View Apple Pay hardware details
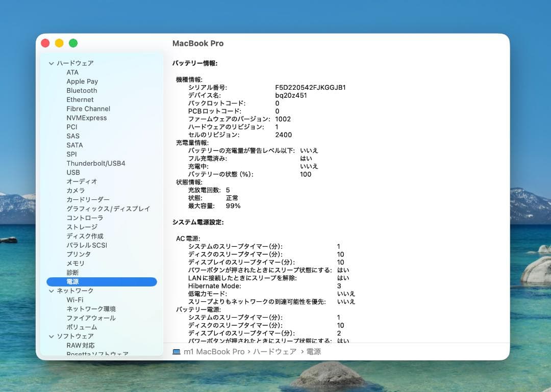551x392 pixels. pos(82,81)
